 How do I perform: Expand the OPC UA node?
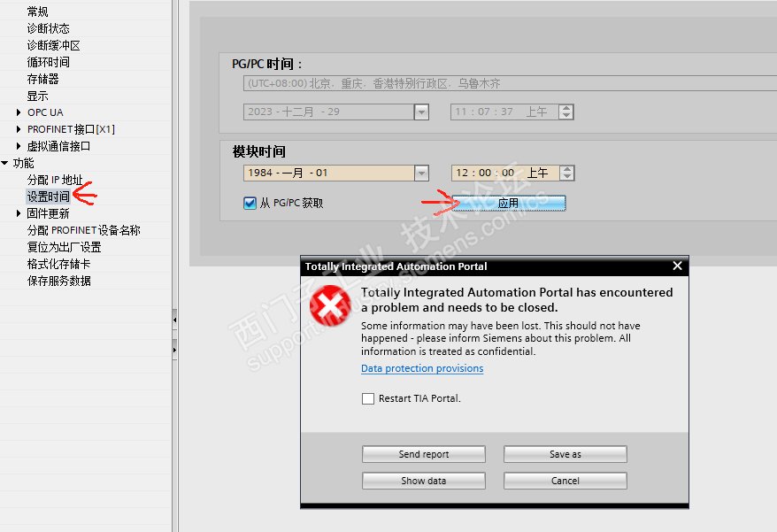19,112
